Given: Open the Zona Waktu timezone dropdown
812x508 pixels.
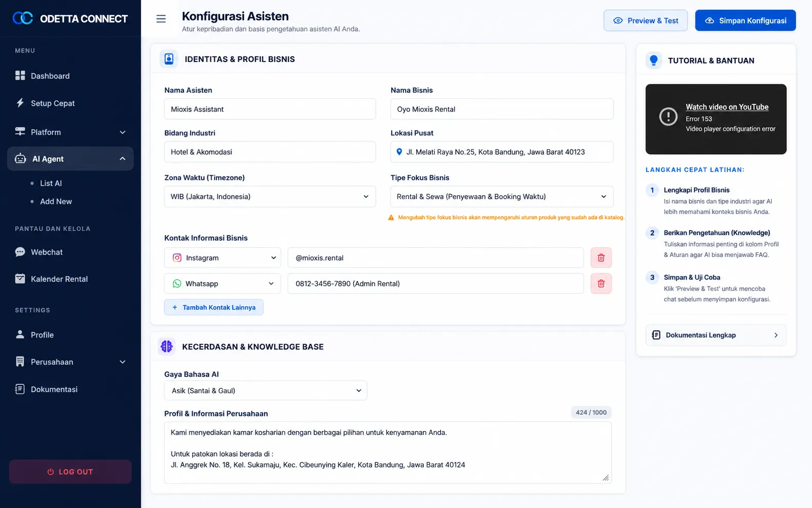Looking at the screenshot, I should (270, 197).
